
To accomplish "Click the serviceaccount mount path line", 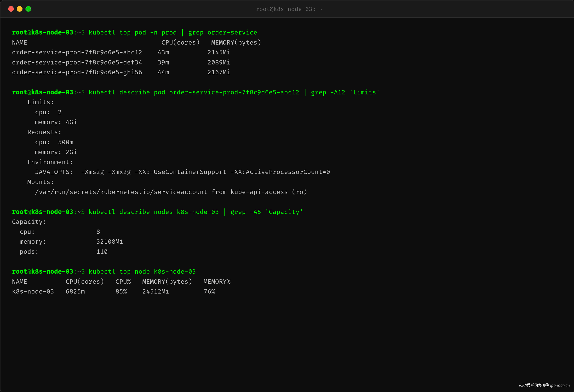I will (x=171, y=192).
